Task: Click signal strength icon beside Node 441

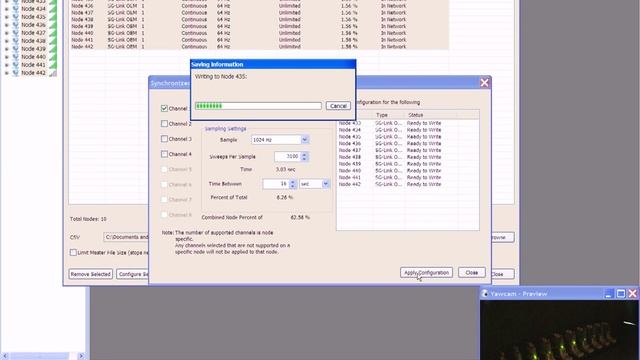Action: (53, 65)
